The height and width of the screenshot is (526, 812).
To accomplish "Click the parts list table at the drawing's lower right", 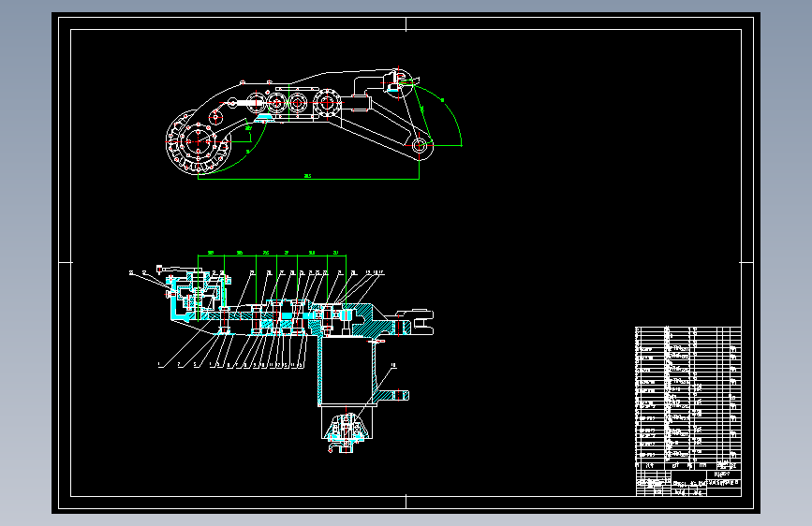I will pos(688,399).
